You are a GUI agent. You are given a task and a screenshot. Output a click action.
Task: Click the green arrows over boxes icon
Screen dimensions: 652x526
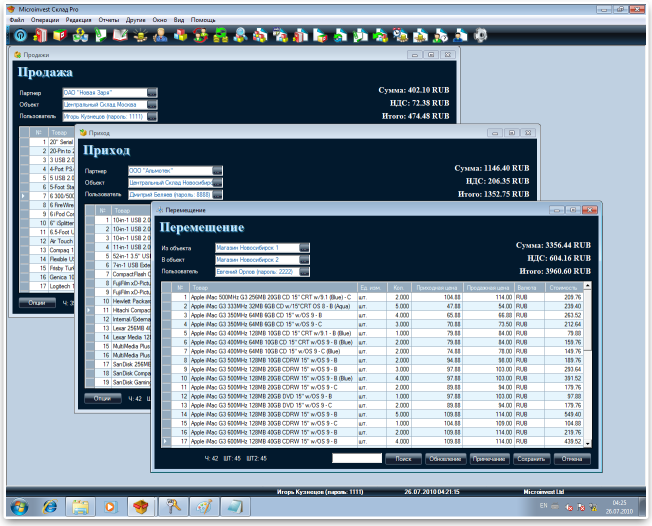point(220,35)
